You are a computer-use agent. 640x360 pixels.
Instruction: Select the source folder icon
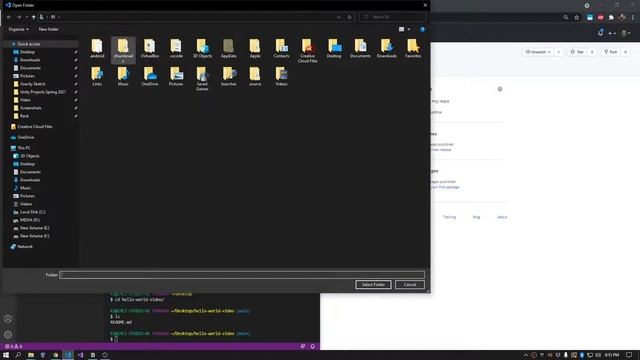coord(255,76)
